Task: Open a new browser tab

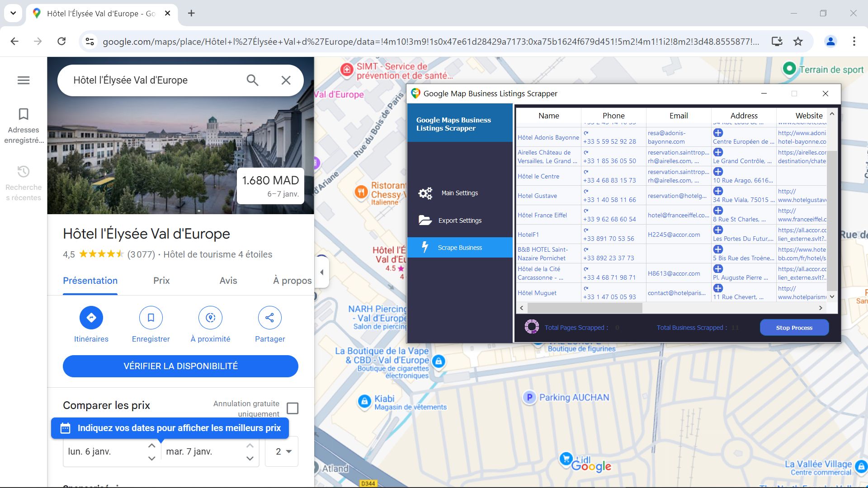Action: [x=191, y=13]
